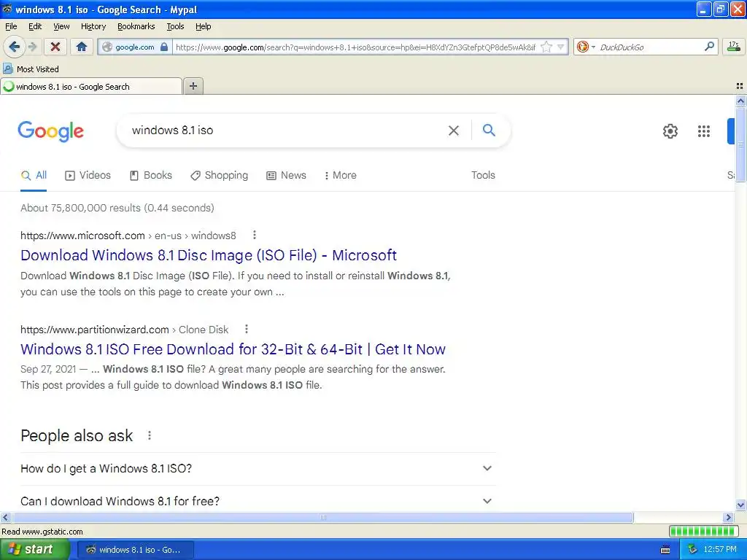The width and height of the screenshot is (747, 560).
Task: Switch to the News results tab
Action: (286, 175)
